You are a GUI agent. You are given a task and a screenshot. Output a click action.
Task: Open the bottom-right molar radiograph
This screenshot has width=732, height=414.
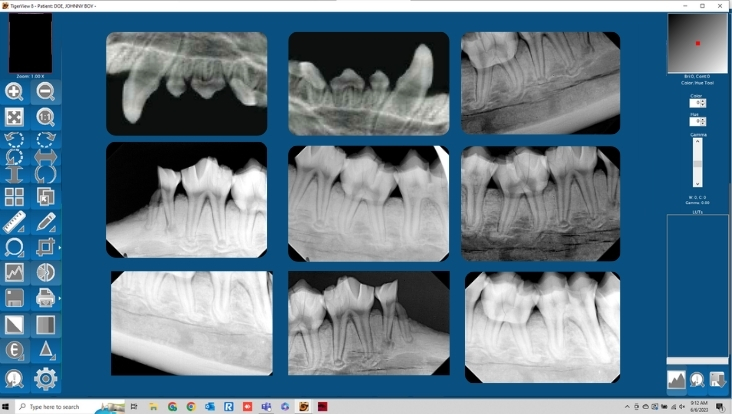(542, 327)
